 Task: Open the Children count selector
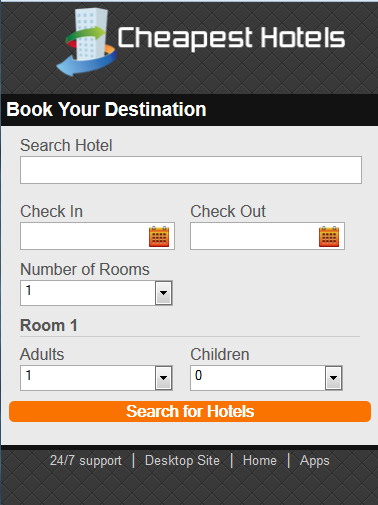click(x=266, y=378)
